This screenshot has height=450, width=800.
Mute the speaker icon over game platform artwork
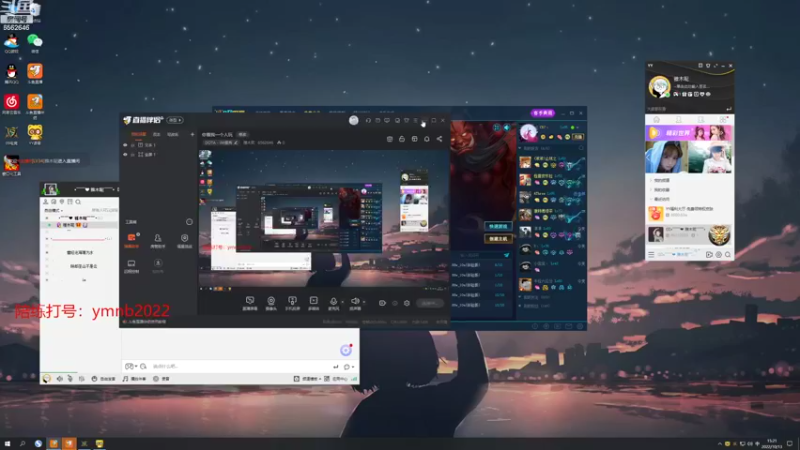[x=507, y=128]
